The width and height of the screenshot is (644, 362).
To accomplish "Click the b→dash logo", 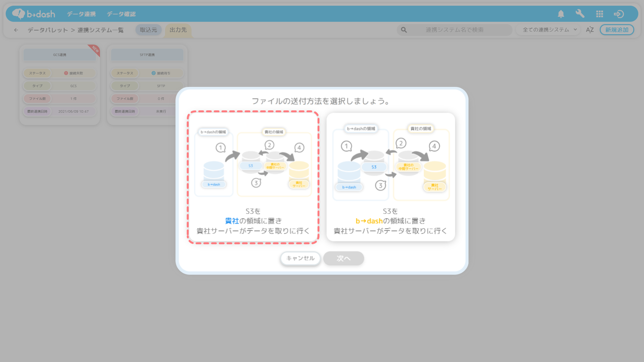I will tap(33, 14).
